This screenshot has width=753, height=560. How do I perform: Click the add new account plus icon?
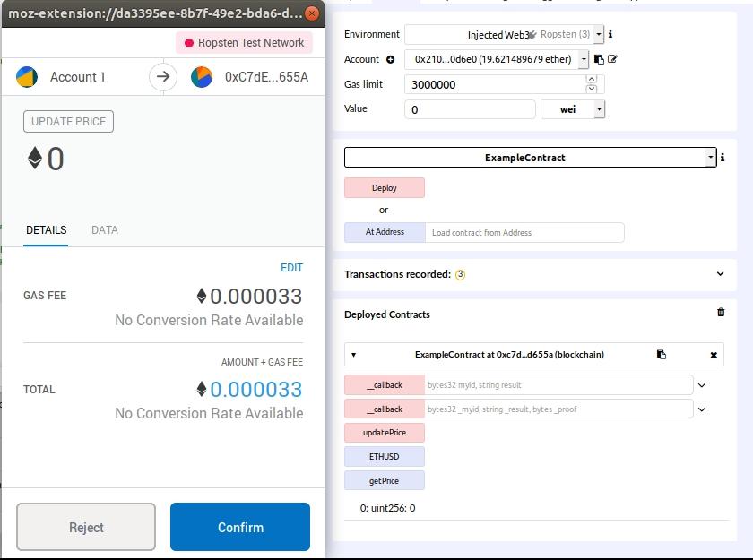(390, 60)
